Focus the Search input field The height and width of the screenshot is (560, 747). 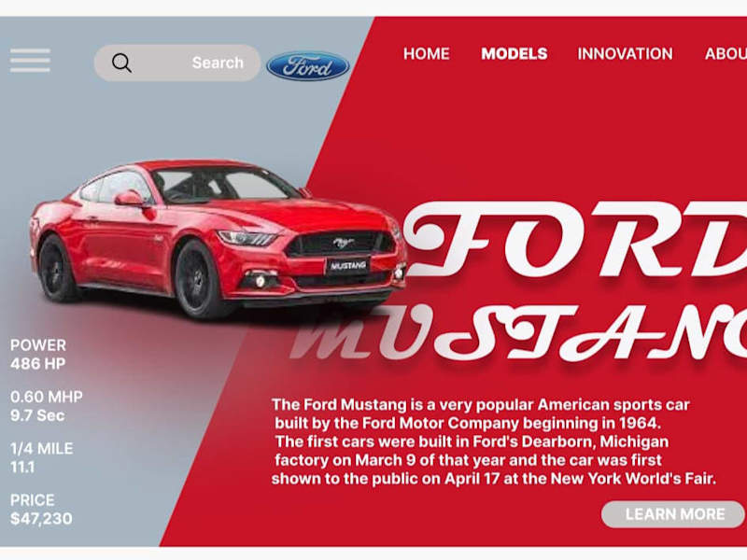pos(177,63)
